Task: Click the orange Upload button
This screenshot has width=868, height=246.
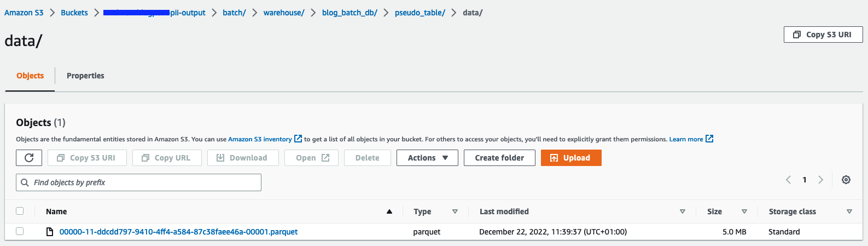Action: click(570, 158)
